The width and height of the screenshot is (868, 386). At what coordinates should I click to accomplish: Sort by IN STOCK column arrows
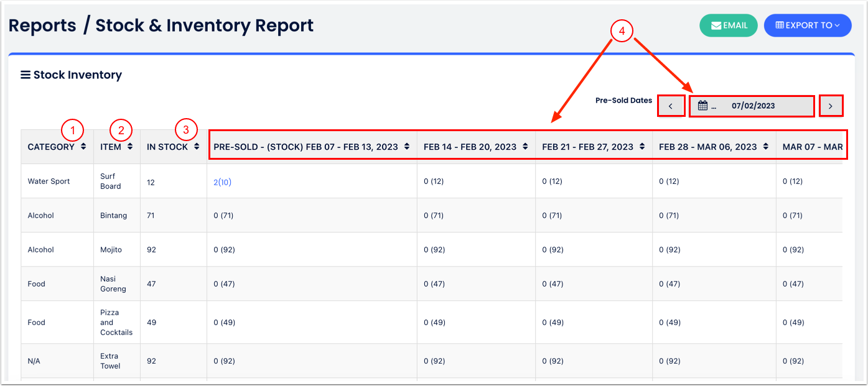(197, 147)
